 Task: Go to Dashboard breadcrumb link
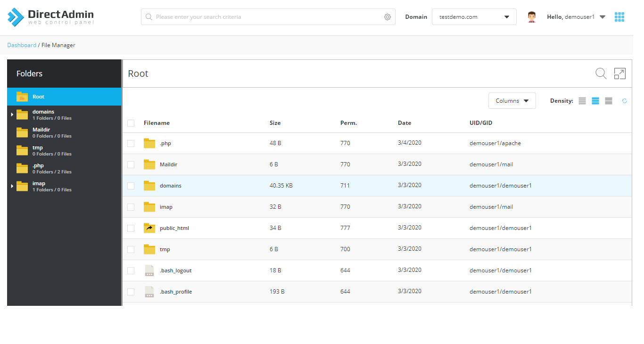point(22,45)
